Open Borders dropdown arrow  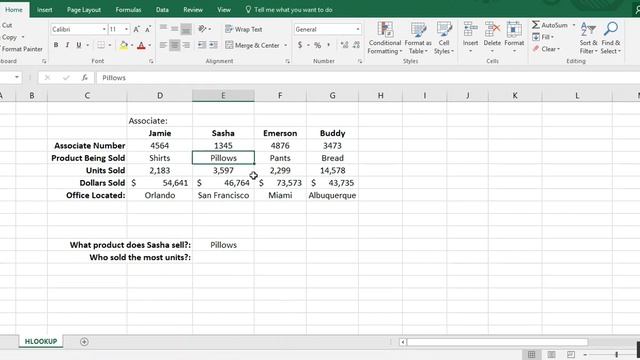109,45
